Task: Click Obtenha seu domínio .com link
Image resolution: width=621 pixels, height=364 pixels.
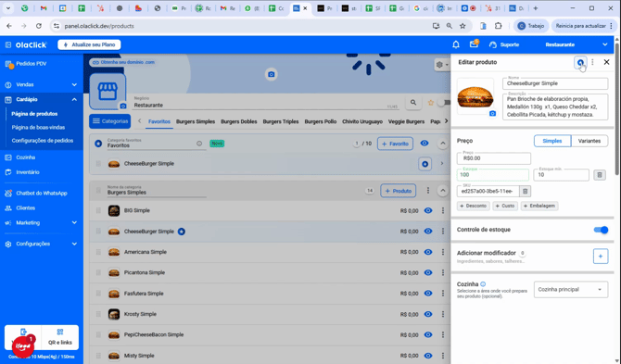Action: [x=123, y=62]
